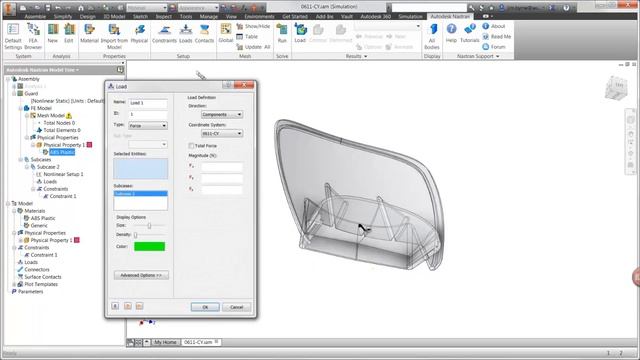This screenshot has height=360, width=640.
Task: Open the Autodesk Nastran ribbon tab
Action: (450, 16)
